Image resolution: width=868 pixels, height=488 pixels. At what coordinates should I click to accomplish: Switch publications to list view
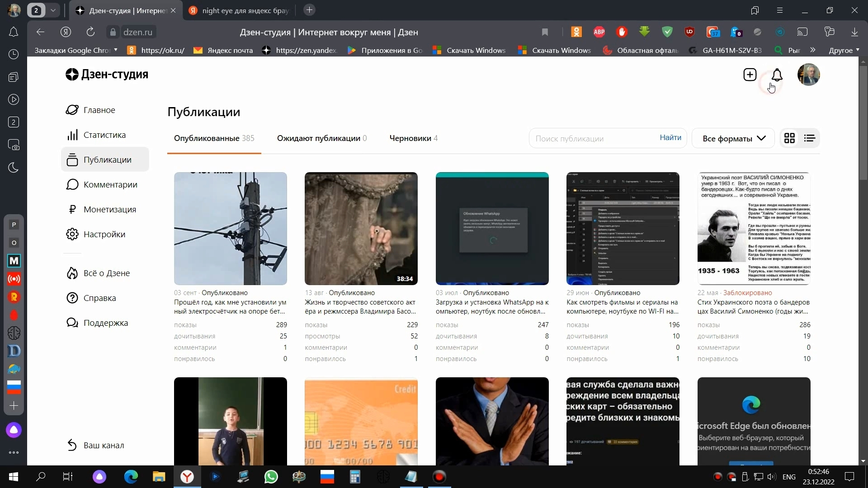coord(810,138)
